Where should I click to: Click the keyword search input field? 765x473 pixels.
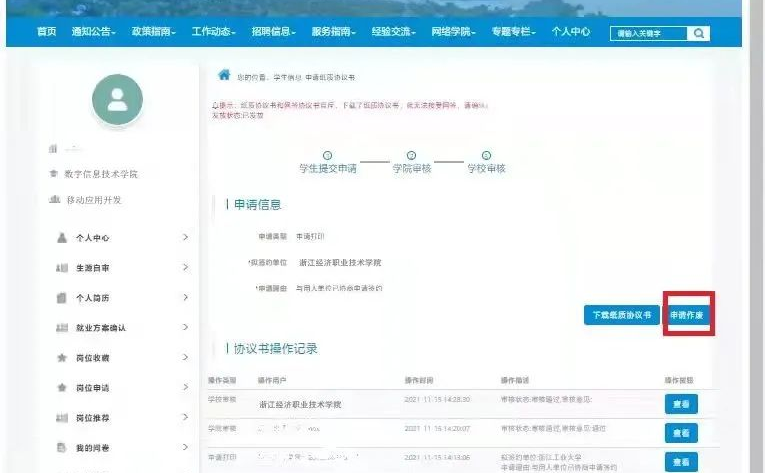pyautogui.click(x=648, y=33)
